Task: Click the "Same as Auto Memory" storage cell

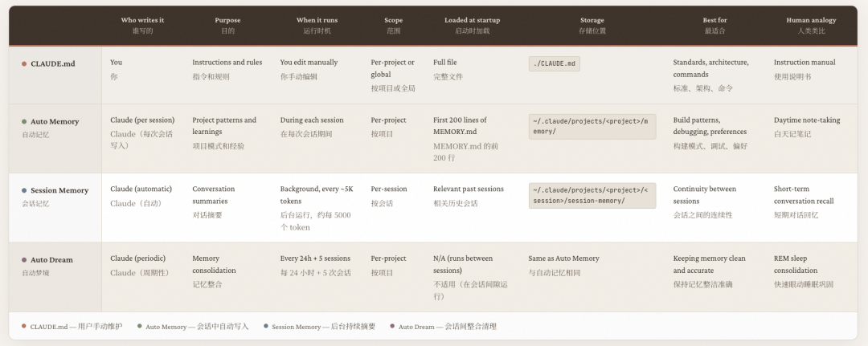Action: click(x=563, y=258)
